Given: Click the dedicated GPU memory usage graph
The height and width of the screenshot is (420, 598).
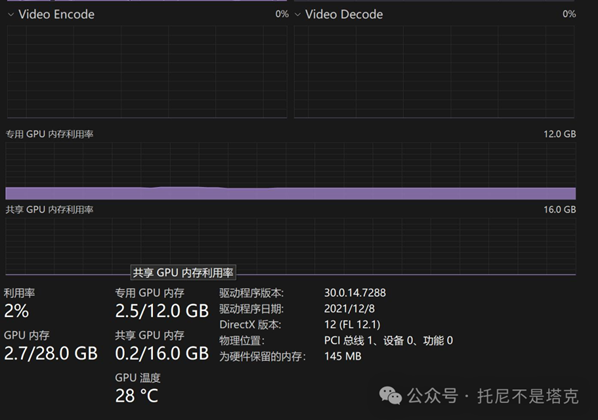Looking at the screenshot, I should tap(291, 171).
